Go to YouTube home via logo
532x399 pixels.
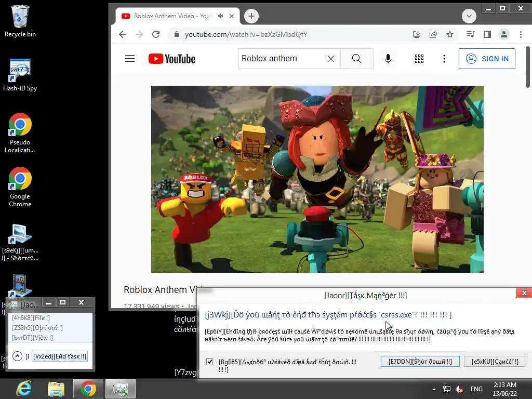click(x=172, y=59)
